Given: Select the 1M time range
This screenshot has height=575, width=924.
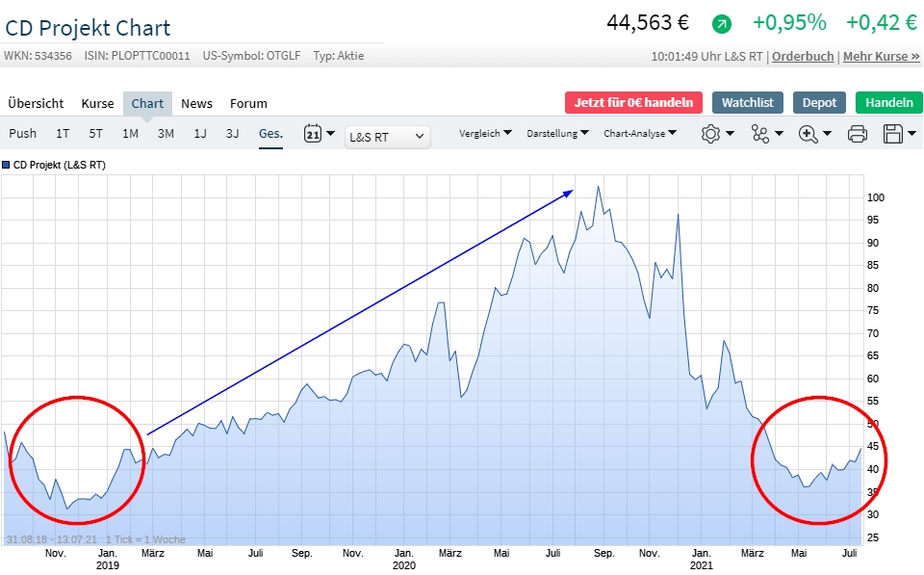Looking at the screenshot, I should [130, 134].
